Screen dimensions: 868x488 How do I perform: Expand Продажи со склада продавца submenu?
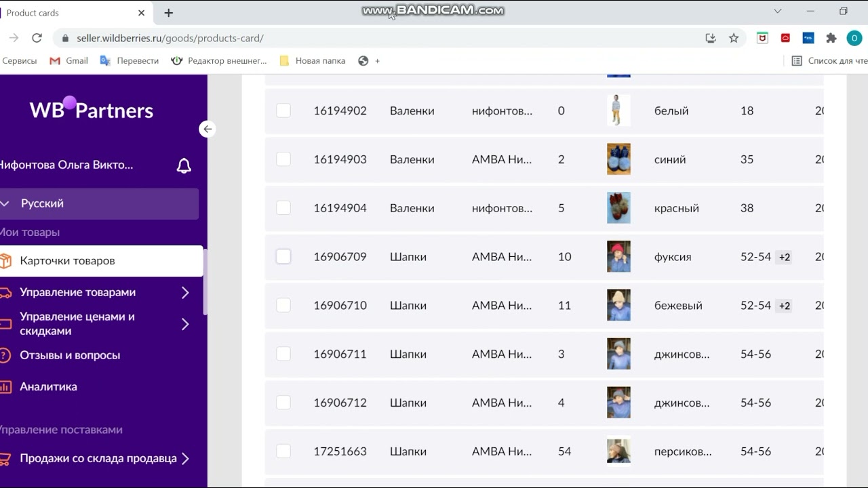(x=185, y=459)
